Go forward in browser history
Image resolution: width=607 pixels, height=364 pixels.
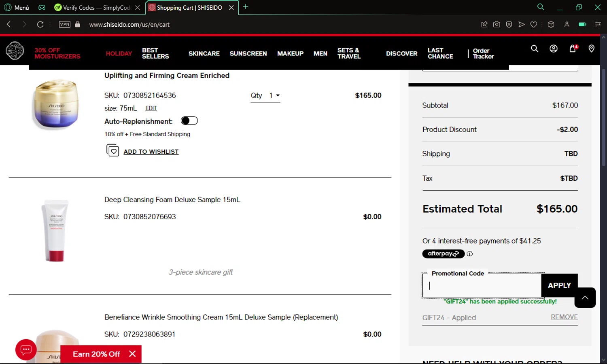[x=24, y=24]
